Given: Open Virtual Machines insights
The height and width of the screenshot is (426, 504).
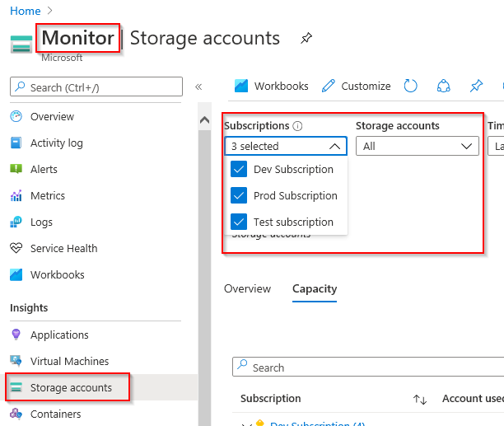Looking at the screenshot, I should tap(69, 361).
